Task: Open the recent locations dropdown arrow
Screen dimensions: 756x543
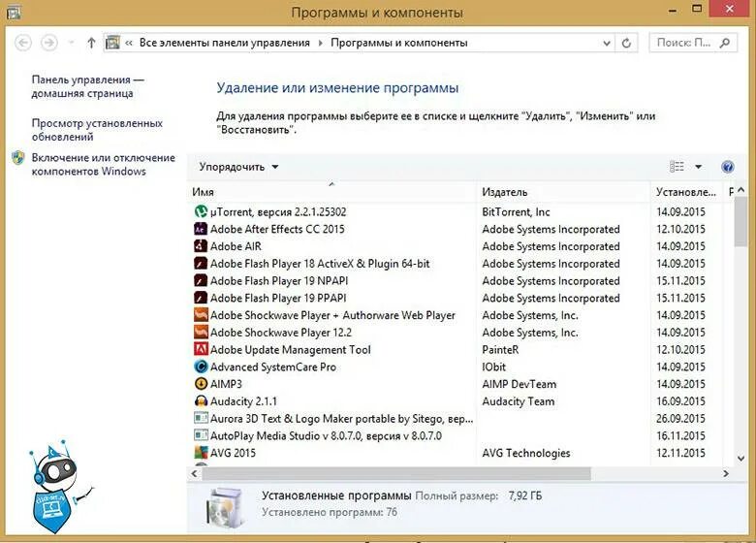Action: pyautogui.click(x=72, y=43)
